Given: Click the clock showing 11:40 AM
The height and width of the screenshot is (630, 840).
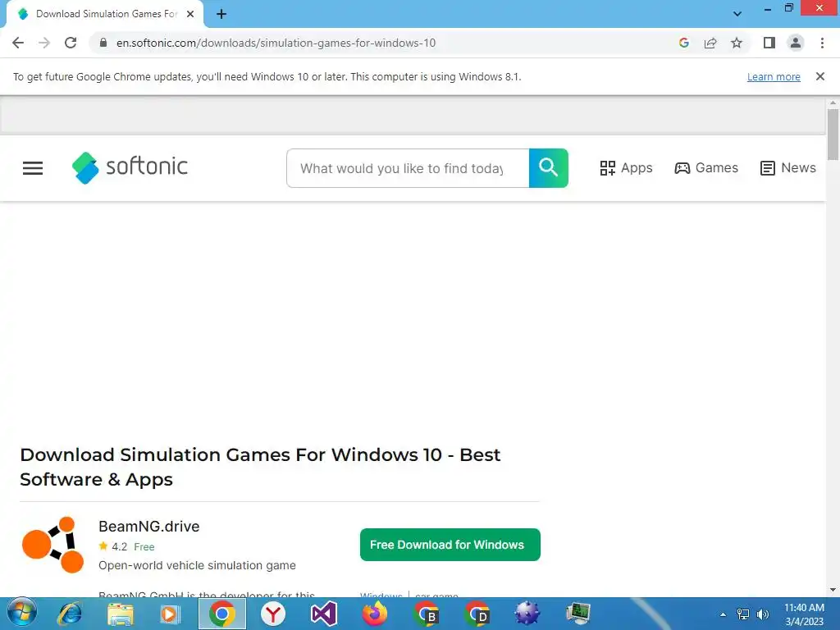Looking at the screenshot, I should coord(804,608).
